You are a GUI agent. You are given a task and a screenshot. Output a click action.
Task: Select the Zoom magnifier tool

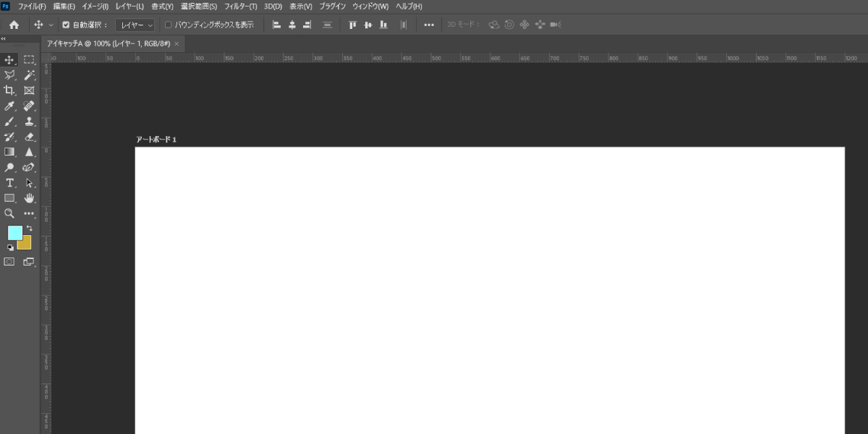tap(10, 213)
